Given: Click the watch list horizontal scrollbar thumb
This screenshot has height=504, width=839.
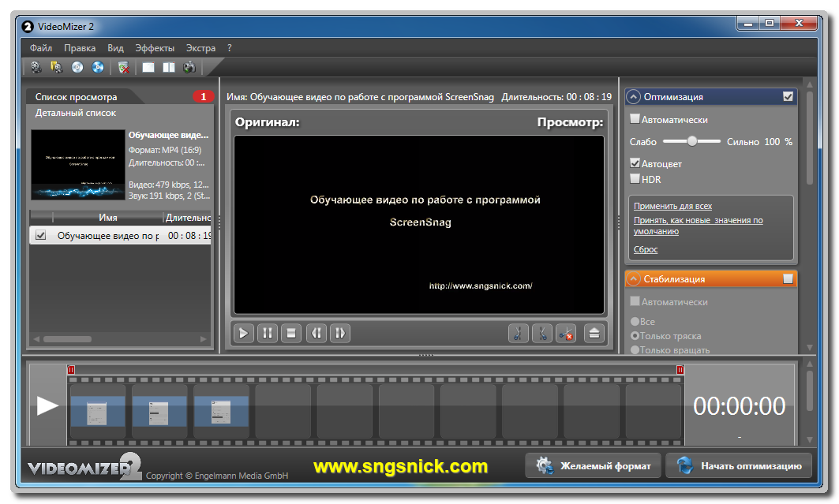Looking at the screenshot, I should tap(67, 339).
